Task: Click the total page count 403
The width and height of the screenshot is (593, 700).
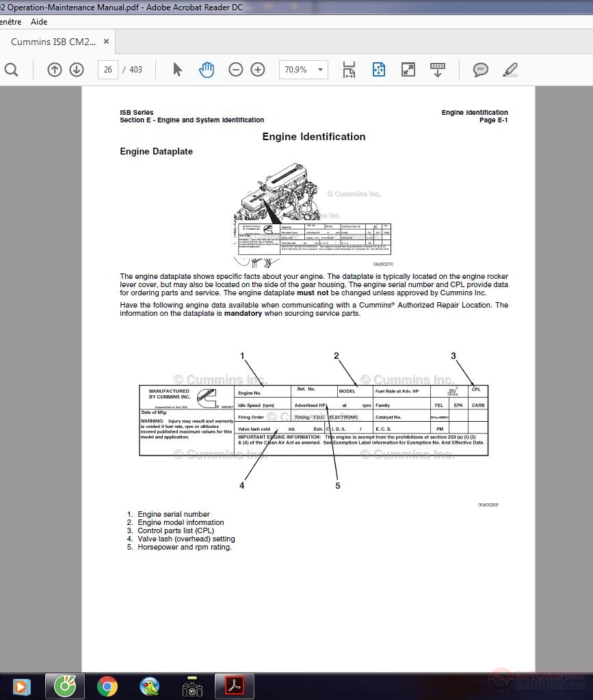Action: 135,70
